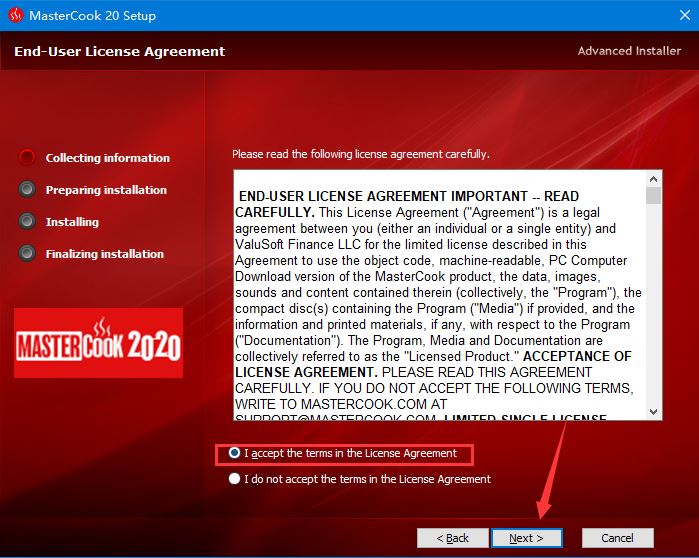This screenshot has height=558, width=699.
Task: Click the 'Installing' step text
Action: (72, 222)
